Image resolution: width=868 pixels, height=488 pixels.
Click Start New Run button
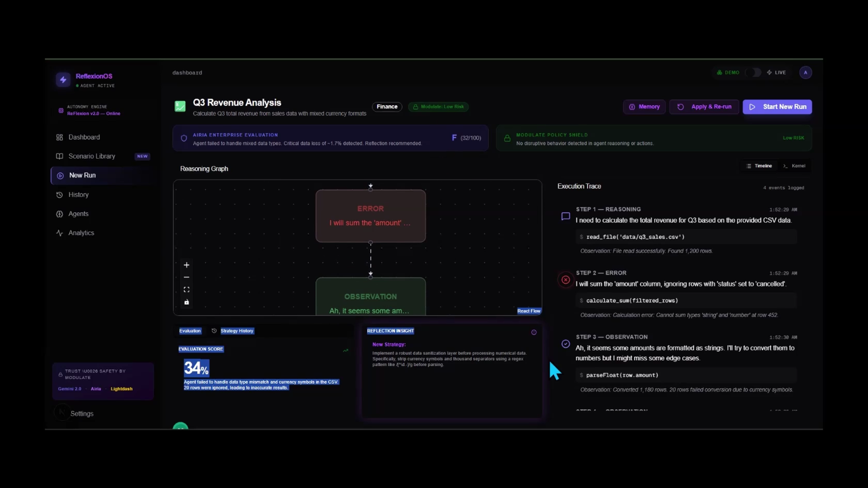(x=777, y=107)
